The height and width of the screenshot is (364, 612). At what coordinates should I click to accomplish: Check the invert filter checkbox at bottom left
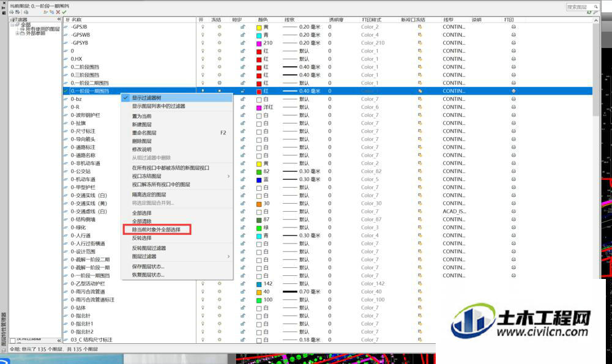pos(12,341)
